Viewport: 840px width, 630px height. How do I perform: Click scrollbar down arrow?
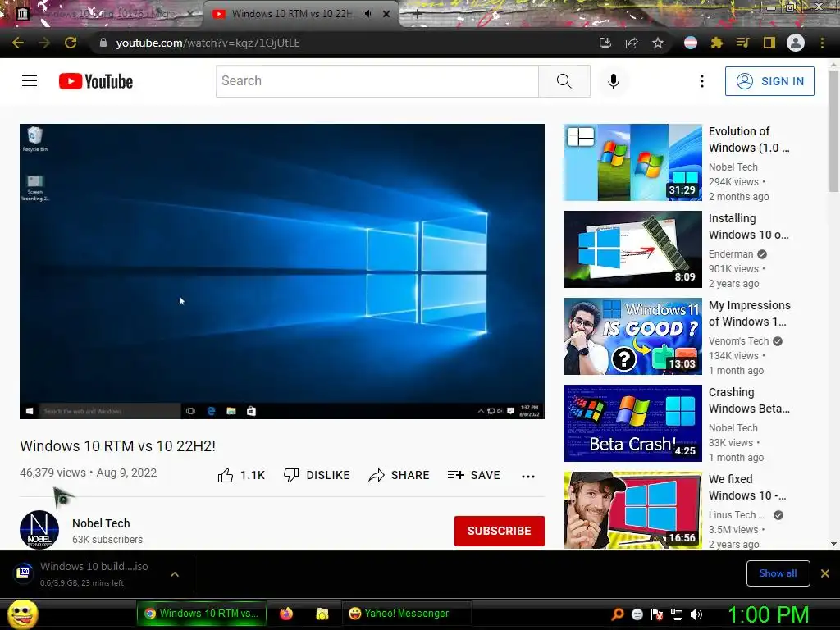833,544
